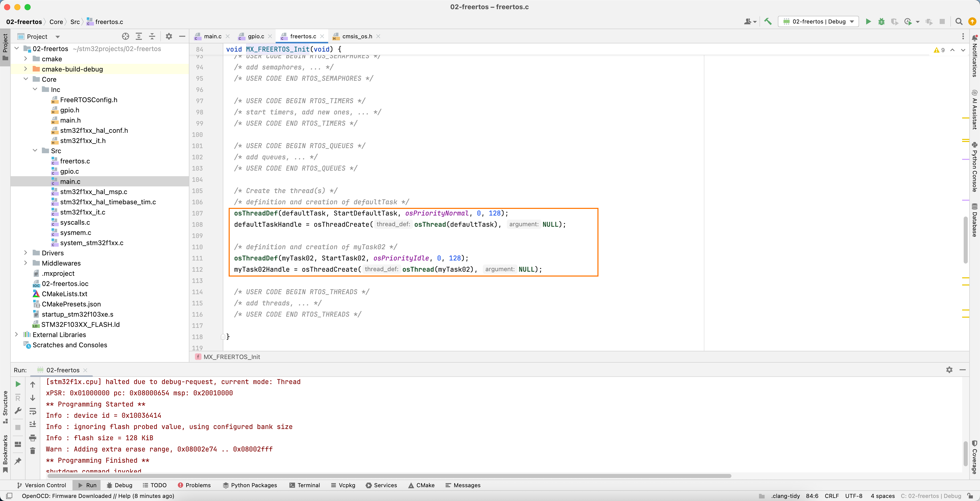
Task: Clear run console with trash icon
Action: 33,451
